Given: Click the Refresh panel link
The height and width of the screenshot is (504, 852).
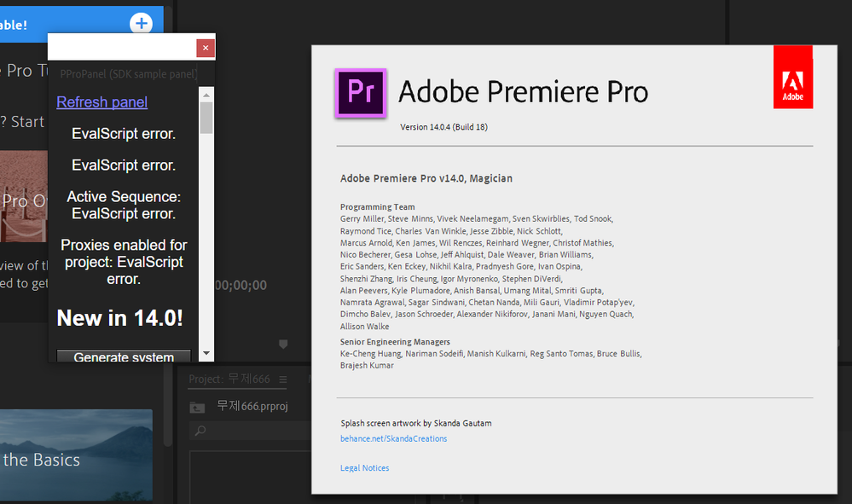Looking at the screenshot, I should [x=101, y=101].
